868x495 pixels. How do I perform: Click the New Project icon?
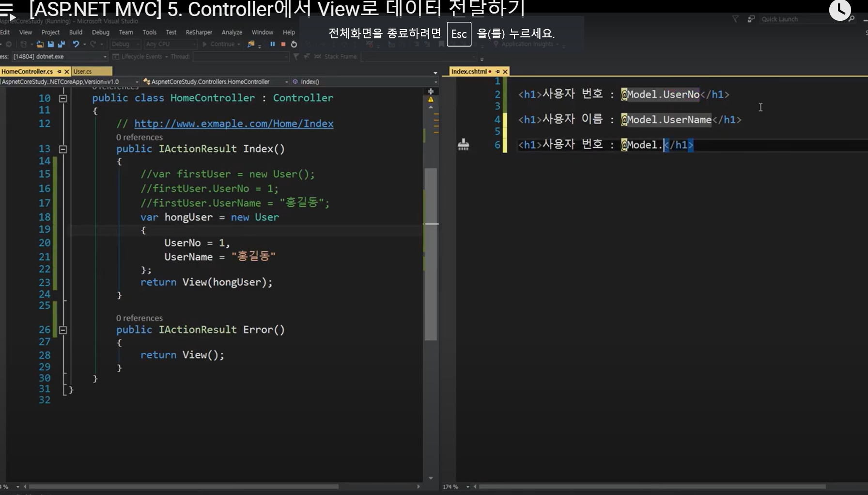pos(23,44)
